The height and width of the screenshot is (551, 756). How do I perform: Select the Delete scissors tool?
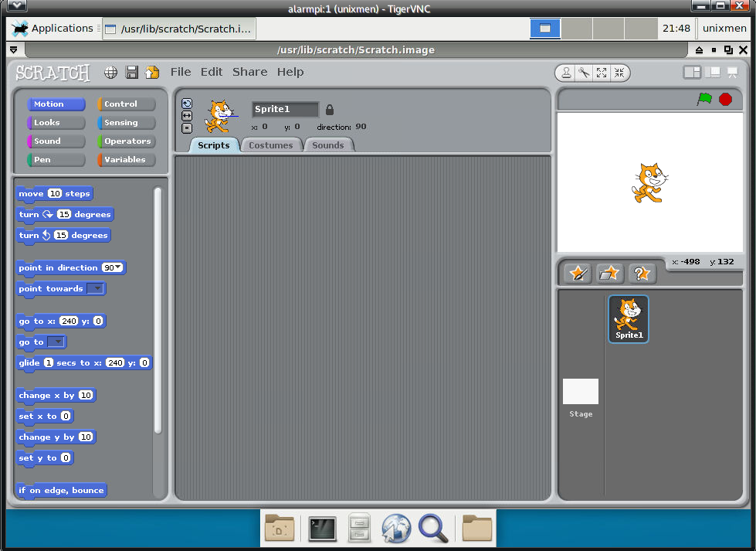pyautogui.click(x=584, y=73)
